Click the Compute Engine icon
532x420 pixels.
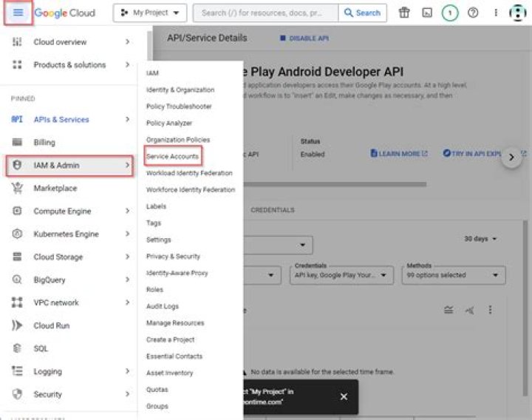click(17, 211)
